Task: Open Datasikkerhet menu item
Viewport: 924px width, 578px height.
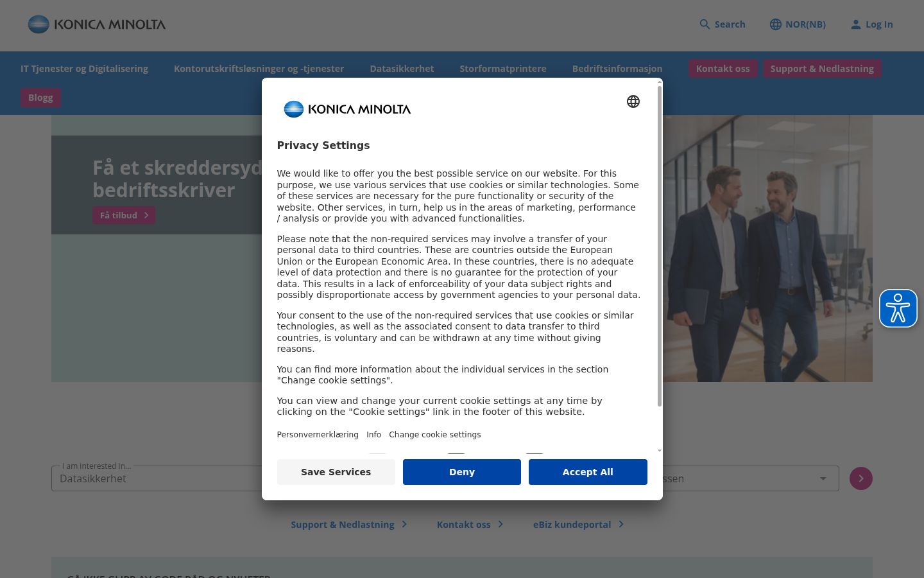Action: tap(402, 69)
